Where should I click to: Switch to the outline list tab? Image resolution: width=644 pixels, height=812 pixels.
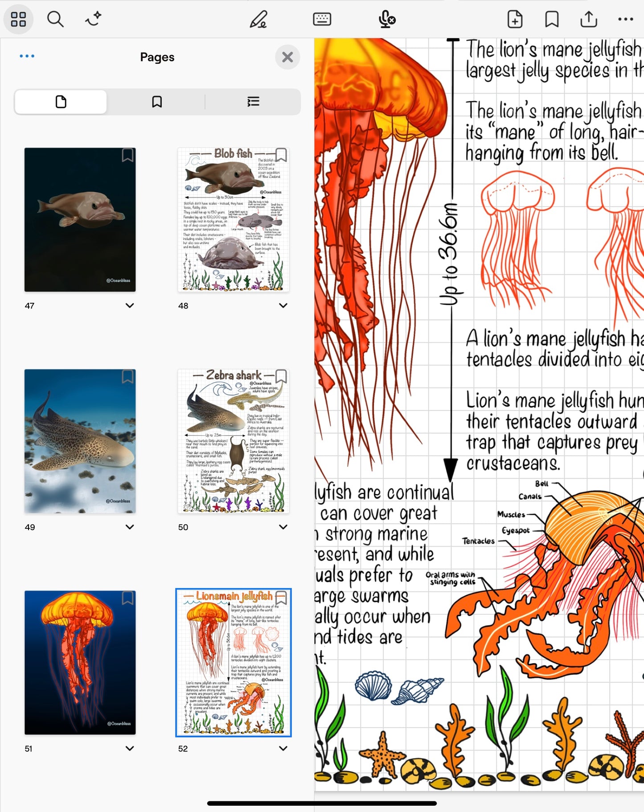click(x=253, y=102)
